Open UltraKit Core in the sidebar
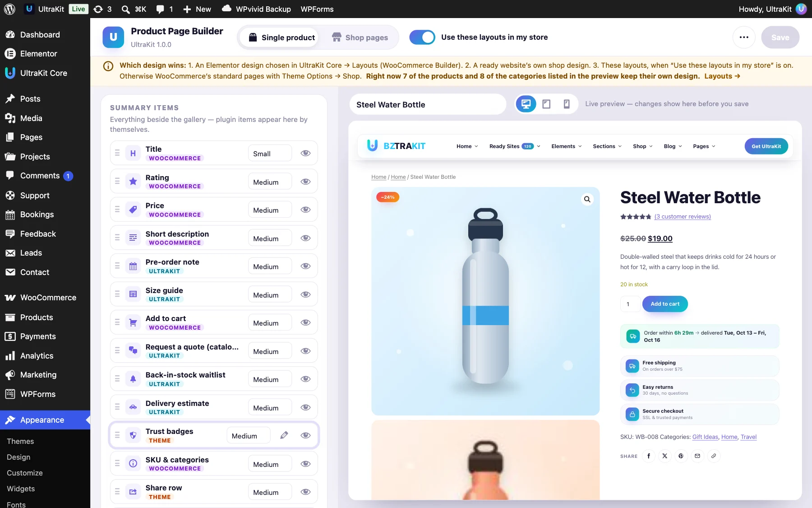The width and height of the screenshot is (812, 508). [x=45, y=73]
